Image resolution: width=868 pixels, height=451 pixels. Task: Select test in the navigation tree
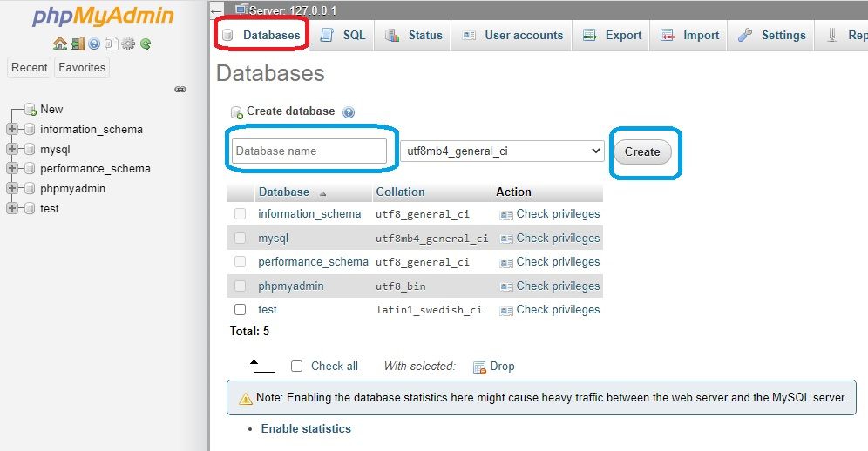point(50,209)
